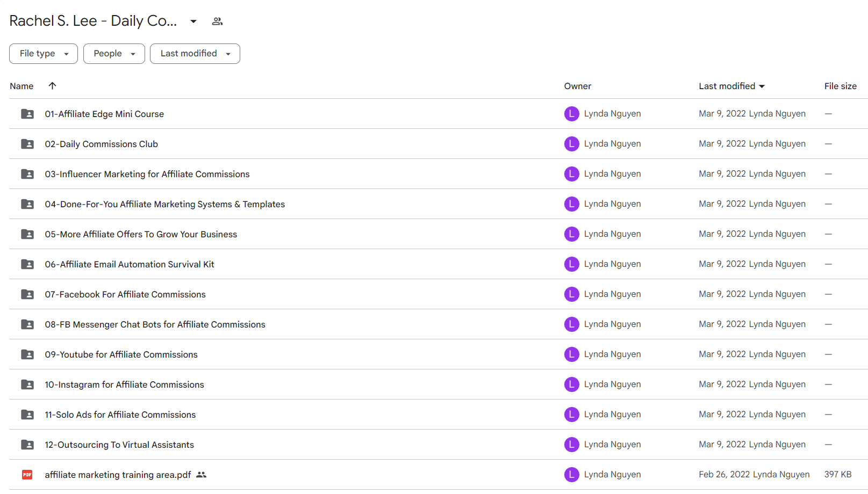Click Mar 9, 2022 date in 05-More Affiliate Offers row

tap(722, 234)
